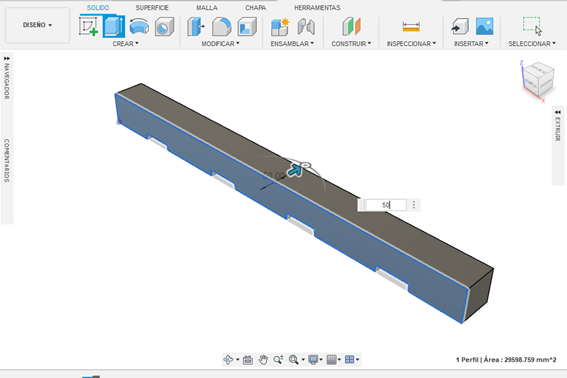Click the Orbit navigation icon
This screenshot has height=378, width=567.
(228, 360)
